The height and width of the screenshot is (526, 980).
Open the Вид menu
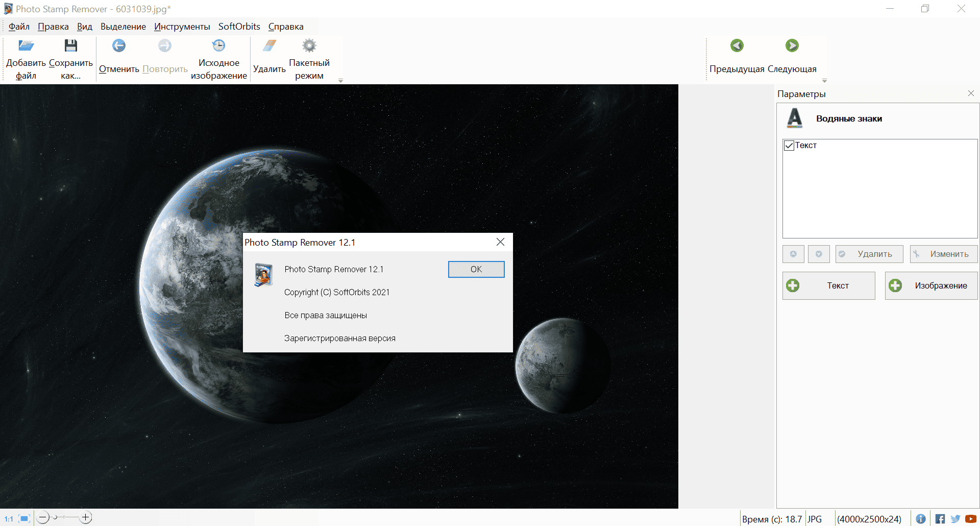85,27
